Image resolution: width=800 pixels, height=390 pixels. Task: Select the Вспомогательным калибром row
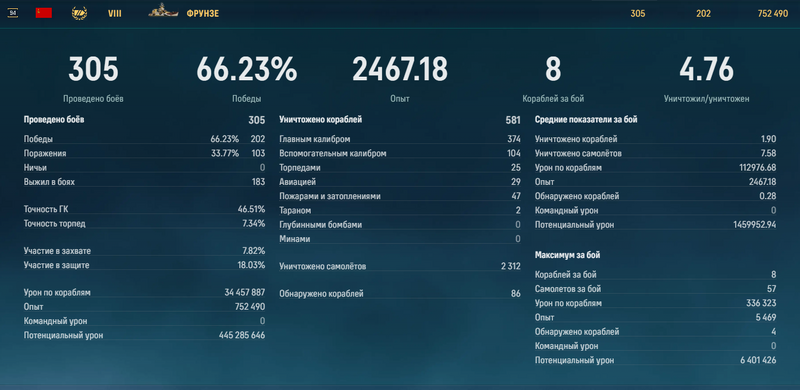[400, 154]
